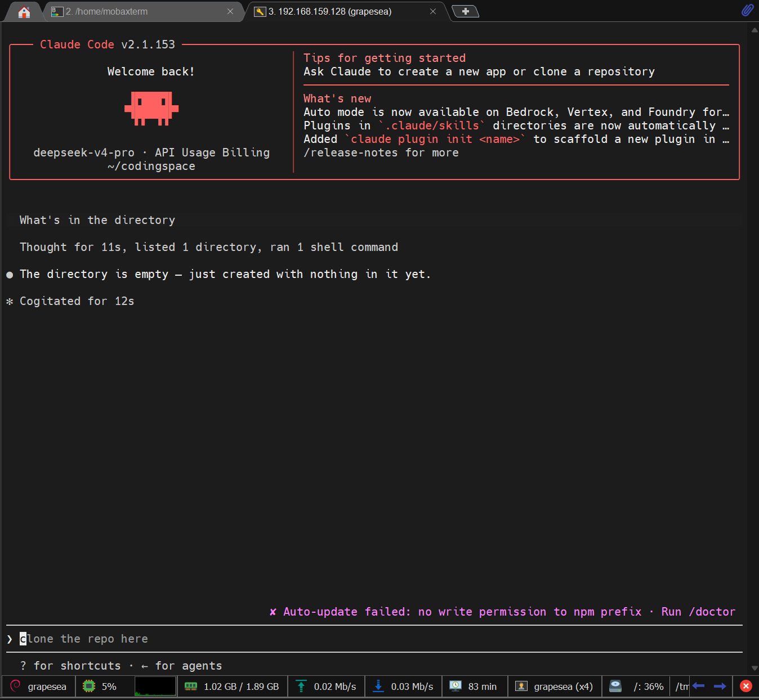Click the upload speed arrow icon

point(301,686)
